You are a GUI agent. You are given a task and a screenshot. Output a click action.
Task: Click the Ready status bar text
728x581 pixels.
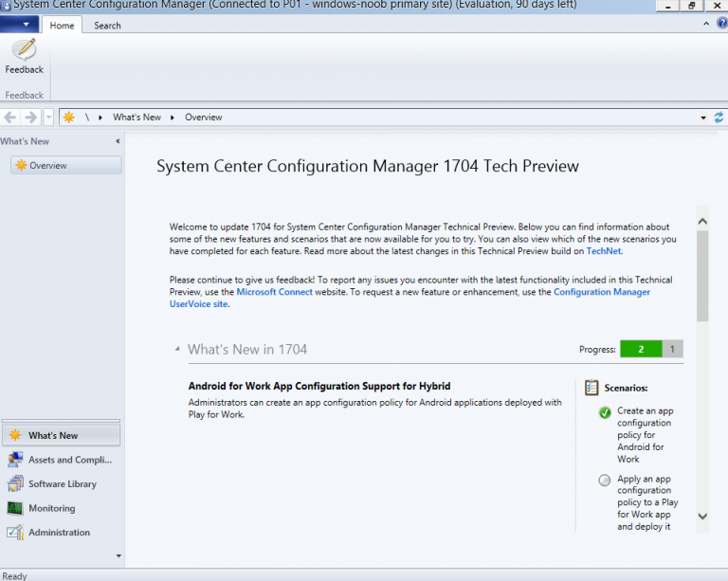[x=14, y=576]
